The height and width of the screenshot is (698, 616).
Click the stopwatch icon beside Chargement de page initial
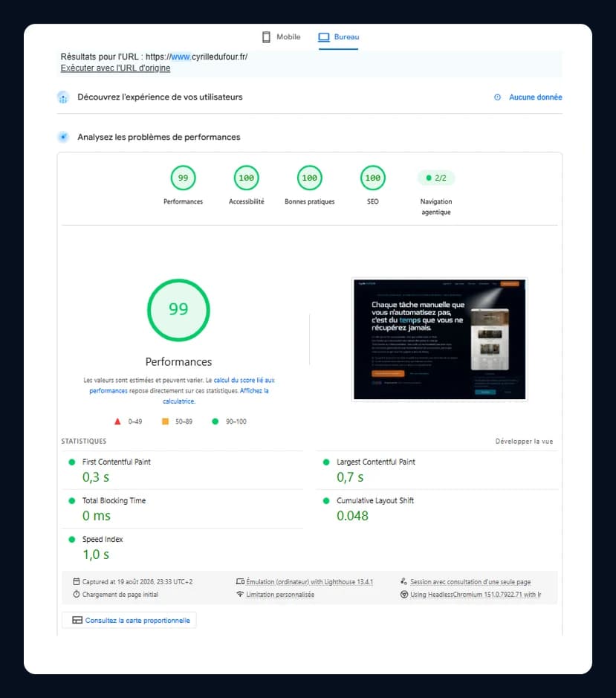[77, 594]
